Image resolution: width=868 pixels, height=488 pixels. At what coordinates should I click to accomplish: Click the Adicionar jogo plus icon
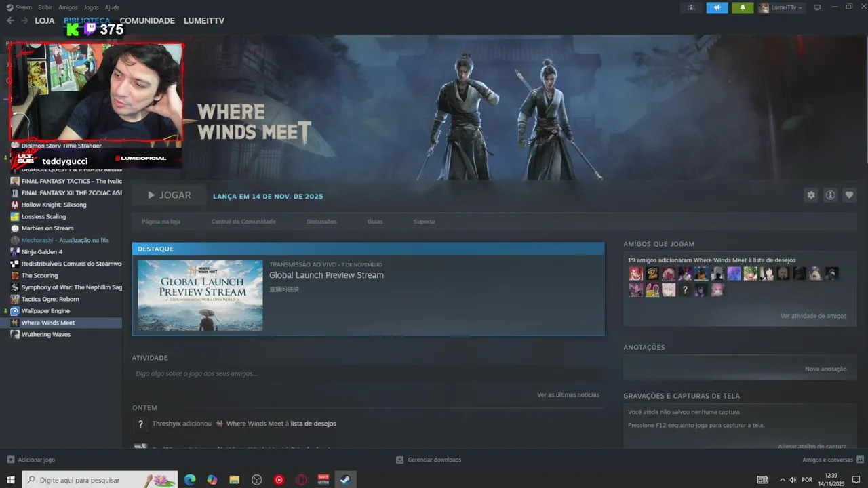[x=10, y=460]
